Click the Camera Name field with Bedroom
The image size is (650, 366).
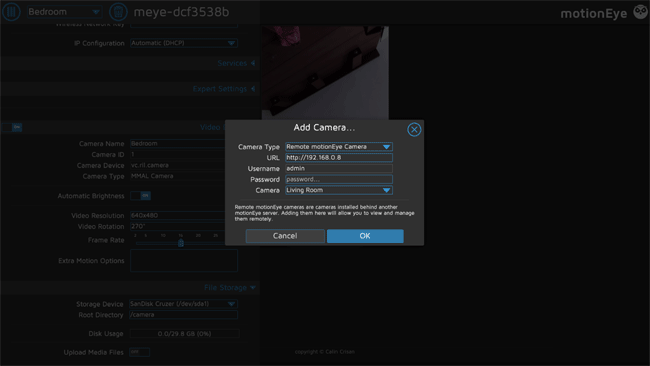[177, 143]
